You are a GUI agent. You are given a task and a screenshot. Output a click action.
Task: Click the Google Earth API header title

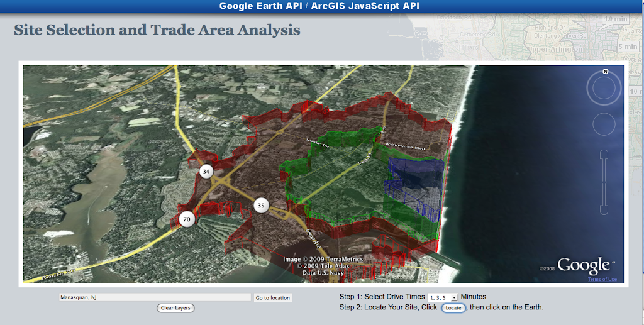coord(319,6)
